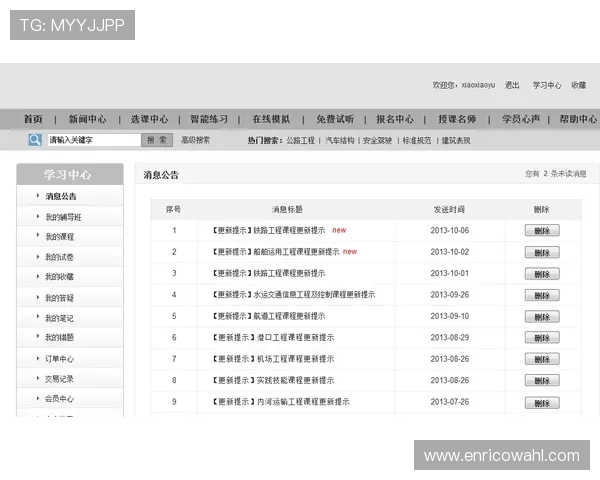Click the 搜索 button

(157, 140)
